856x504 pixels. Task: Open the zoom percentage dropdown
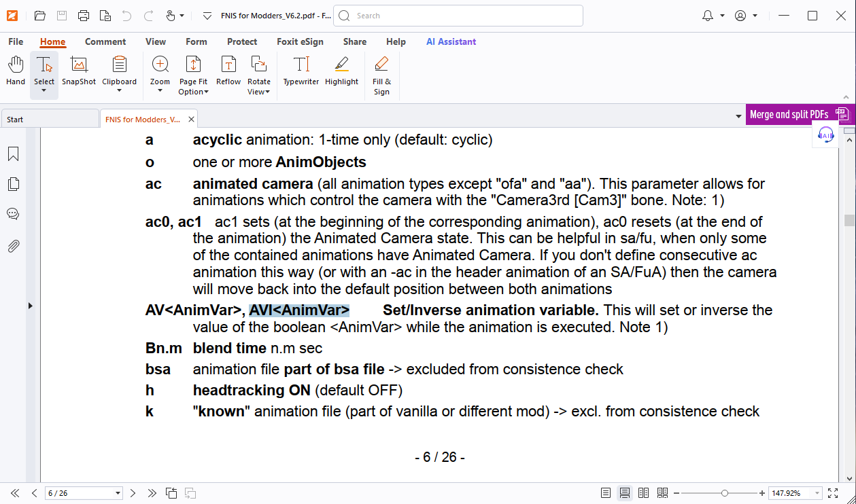point(817,493)
